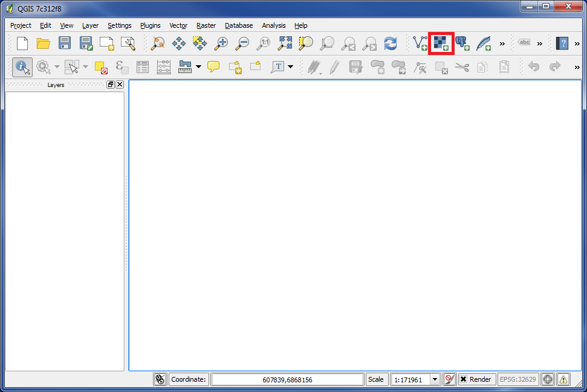Expand Select Features tool dropdown arrow

click(x=85, y=67)
